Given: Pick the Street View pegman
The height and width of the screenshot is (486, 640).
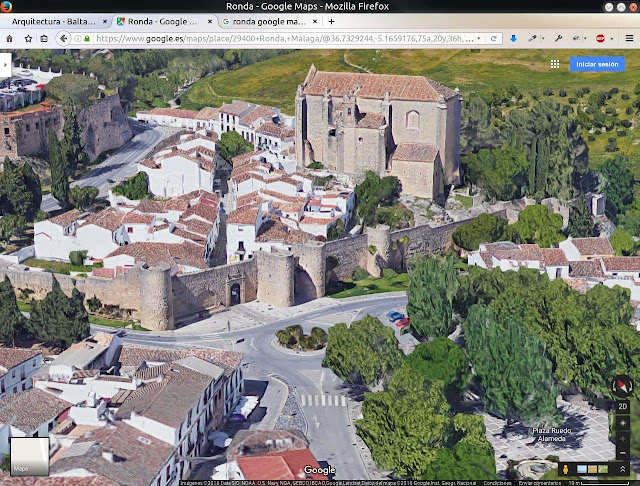Looking at the screenshot, I should pyautogui.click(x=565, y=470).
